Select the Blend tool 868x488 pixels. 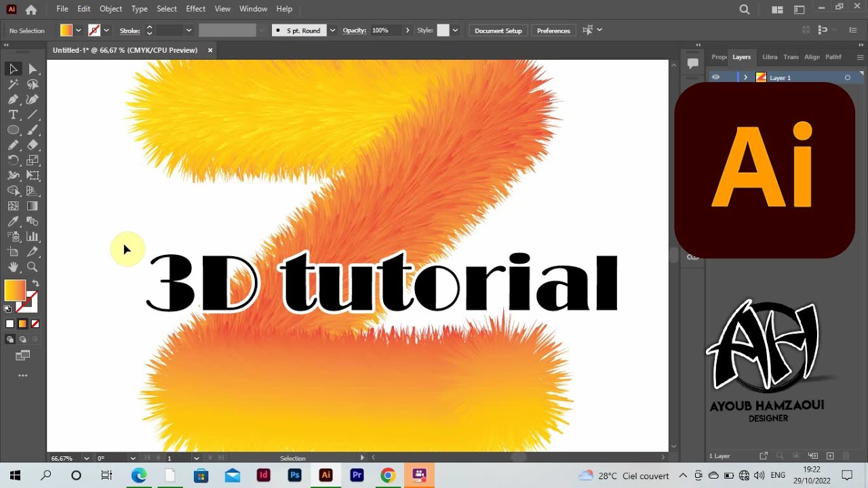tap(33, 222)
